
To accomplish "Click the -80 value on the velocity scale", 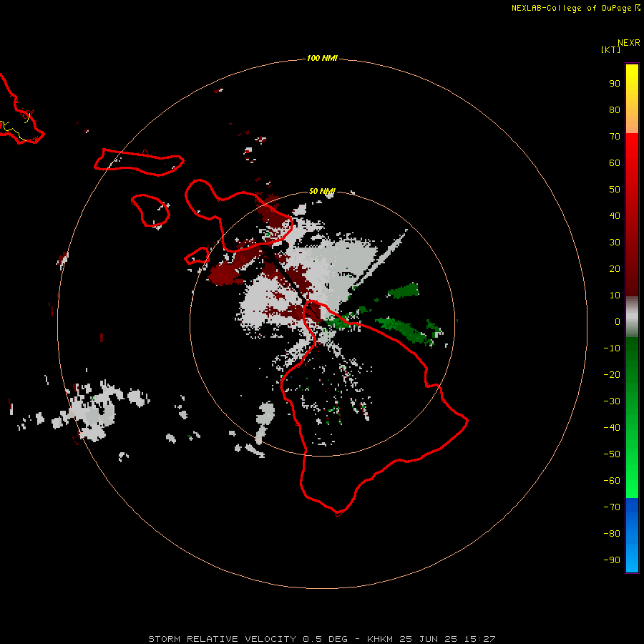I will click(612, 534).
